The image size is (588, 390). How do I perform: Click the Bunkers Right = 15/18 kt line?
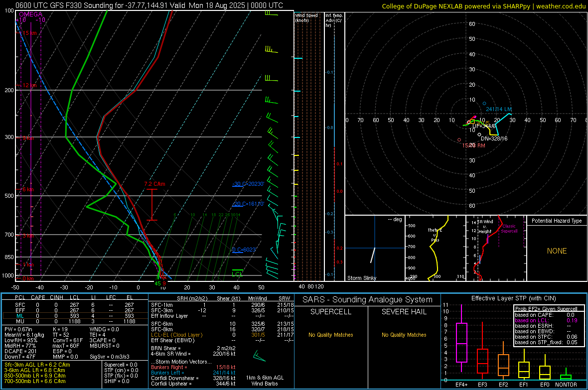tap(193, 367)
